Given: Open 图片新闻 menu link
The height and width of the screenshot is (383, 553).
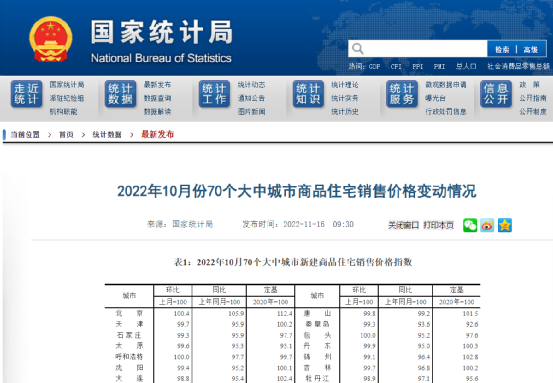Looking at the screenshot, I should click(251, 111).
